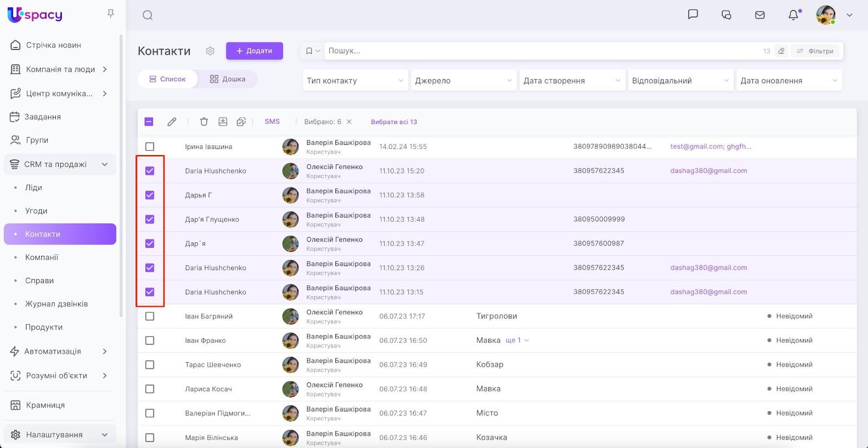The height and width of the screenshot is (448, 868).
Task: Click the pencil edit icon in bulk toolbar
Action: point(172,122)
